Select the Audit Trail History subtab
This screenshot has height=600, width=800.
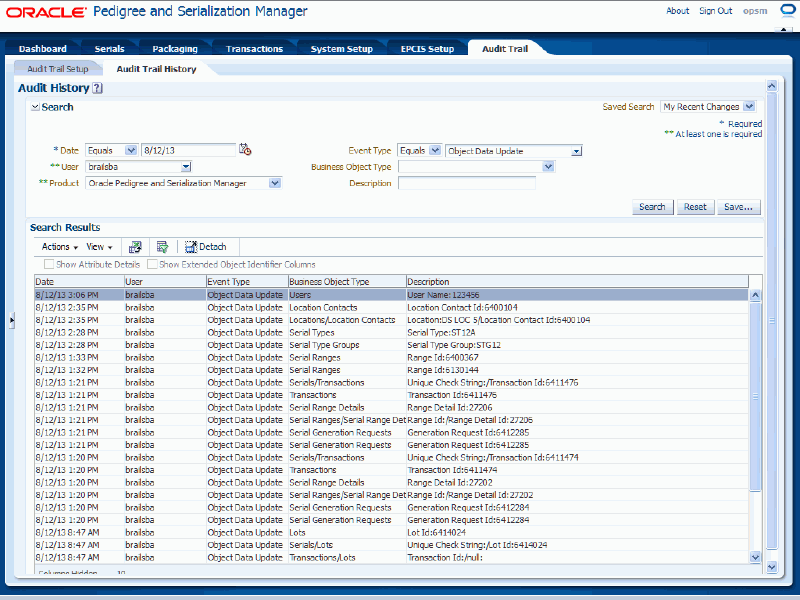click(156, 69)
